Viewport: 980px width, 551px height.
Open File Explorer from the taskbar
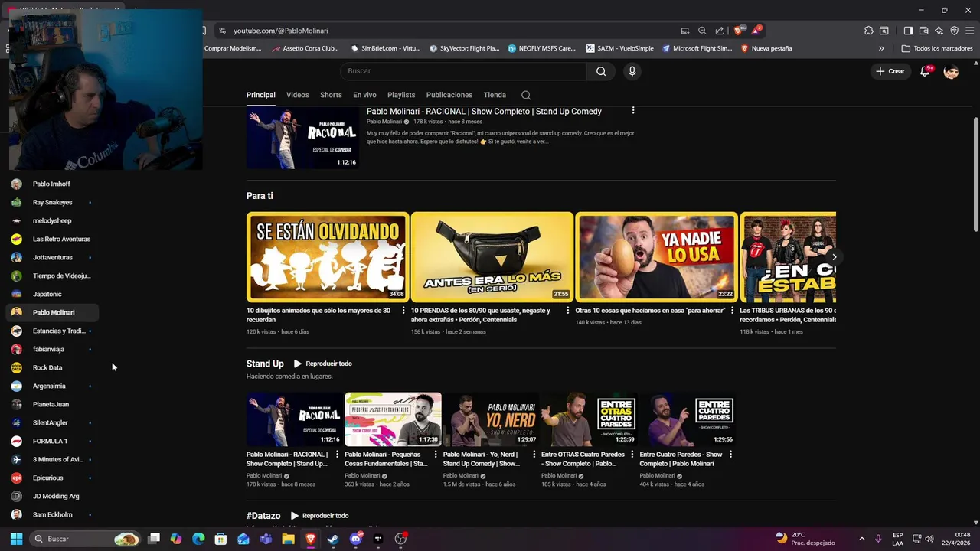click(288, 539)
